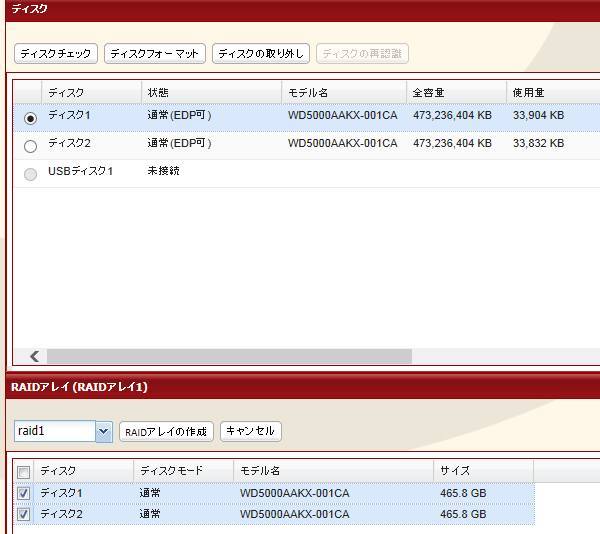Viewport: 600px width, 534px height.
Task: Select the ディスク1 radio button
Action: (x=30, y=118)
